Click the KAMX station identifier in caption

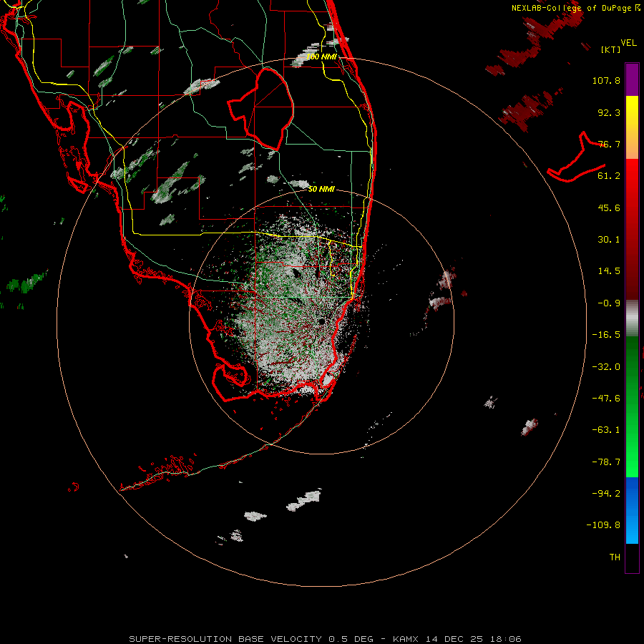pyautogui.click(x=406, y=639)
